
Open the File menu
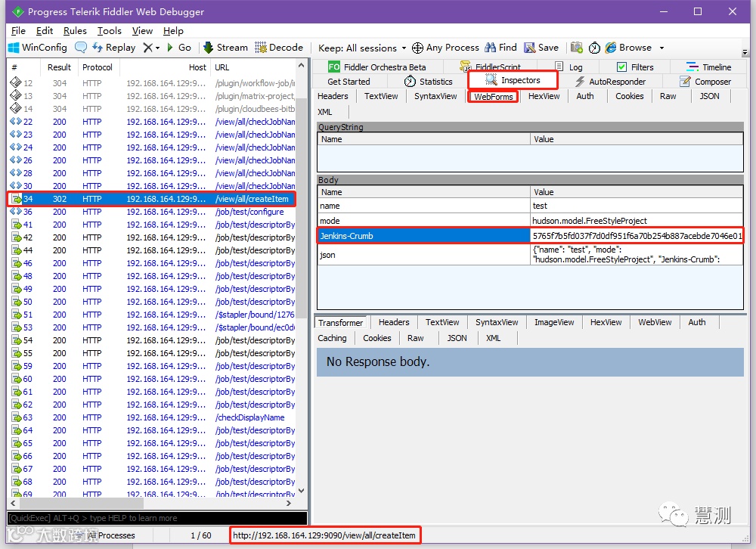[18, 31]
